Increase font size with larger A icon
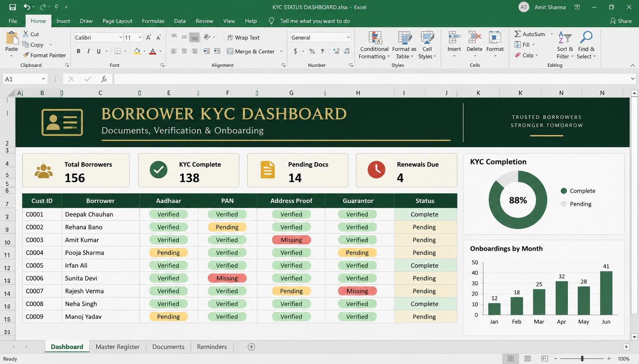Screen dimensions: 639x364 pyautogui.click(x=149, y=38)
